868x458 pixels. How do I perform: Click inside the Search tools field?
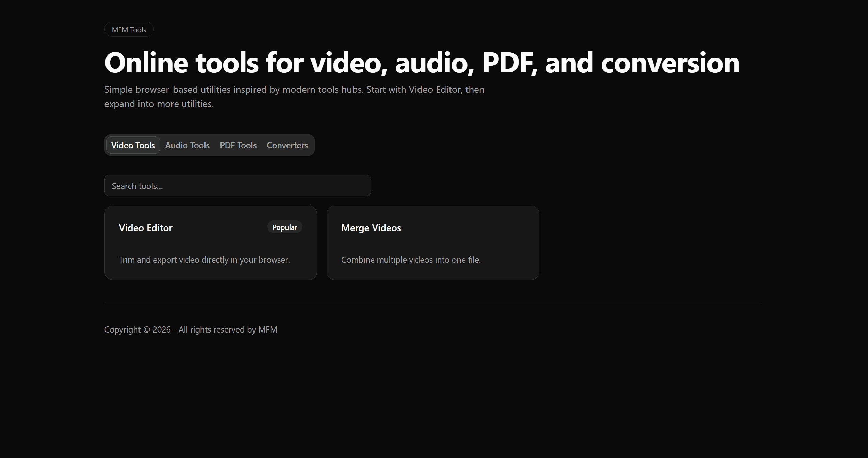[238, 186]
